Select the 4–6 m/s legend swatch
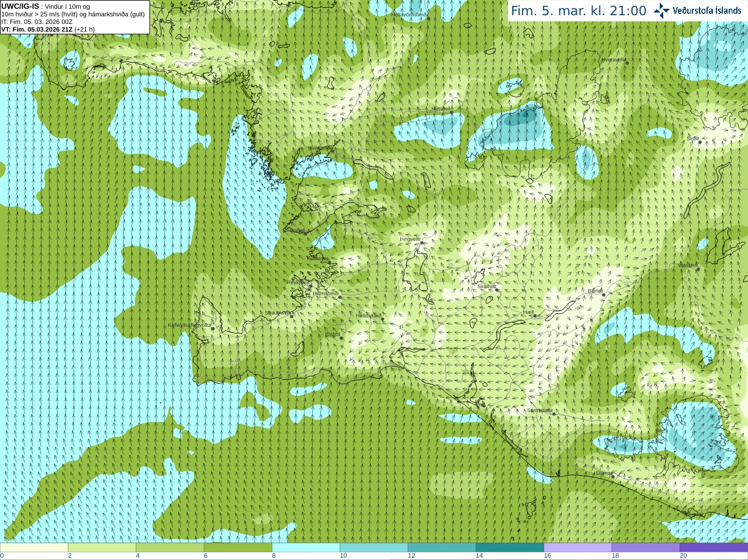This screenshot has width=748, height=560. (170, 548)
